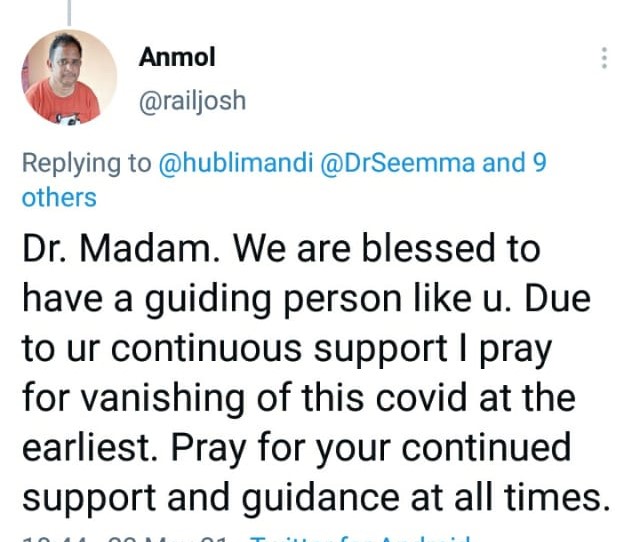Click the thread connector line above avatar

(70, 11)
